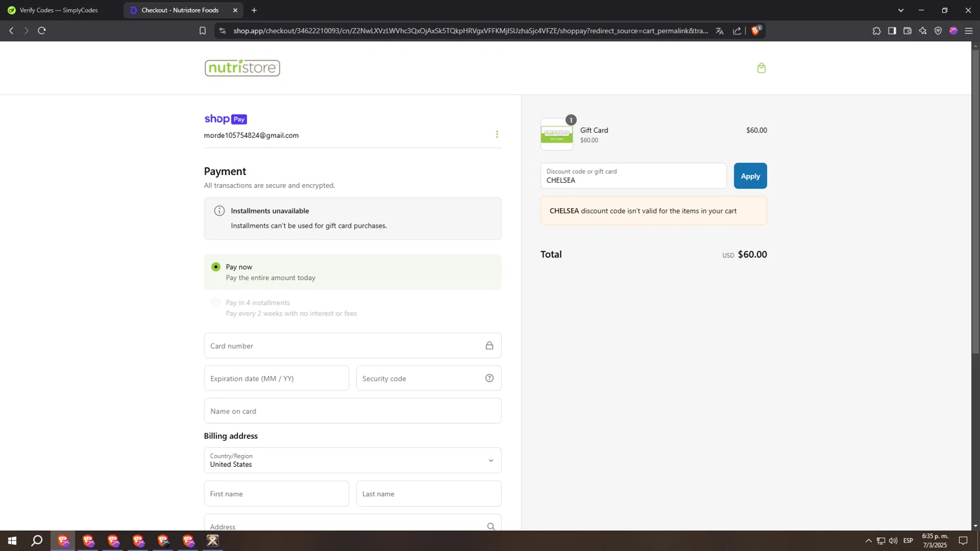
Task: Open the taskbar clock and date
Action: pyautogui.click(x=935, y=541)
